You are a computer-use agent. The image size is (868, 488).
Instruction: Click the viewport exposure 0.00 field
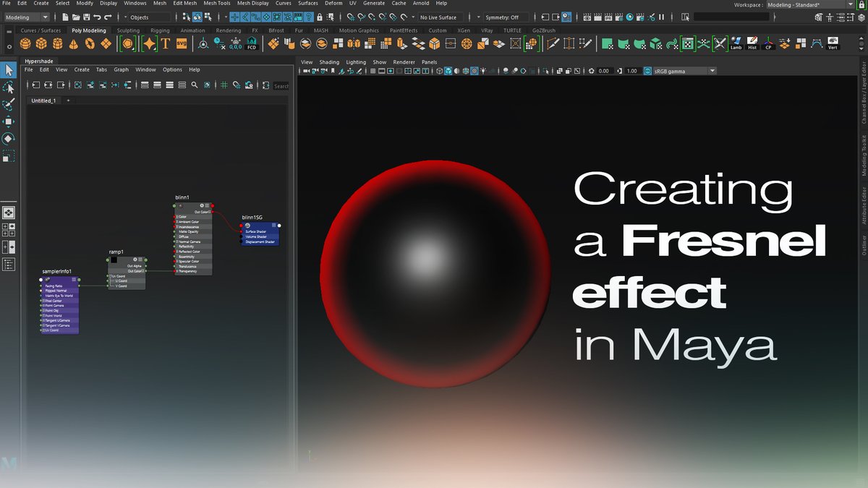coord(603,71)
